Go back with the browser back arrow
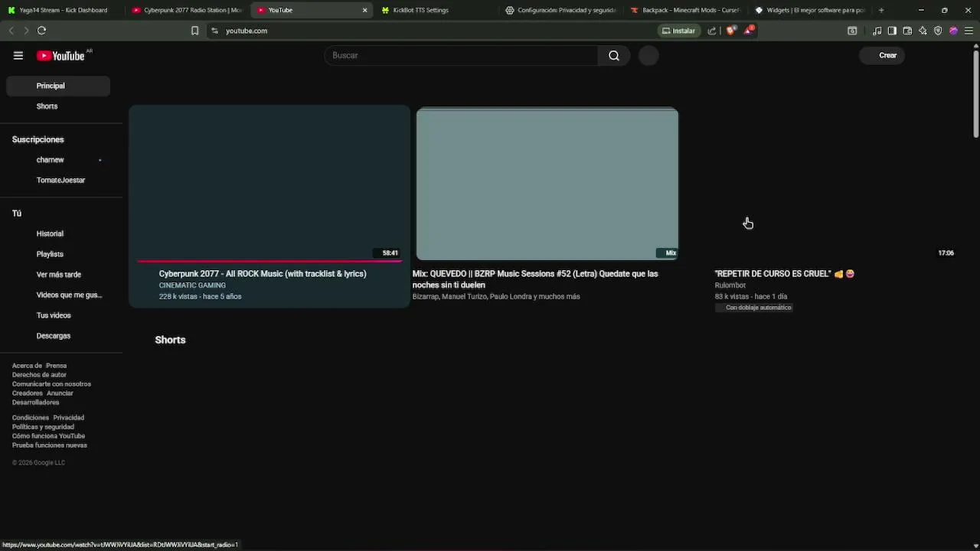 coord(11,31)
